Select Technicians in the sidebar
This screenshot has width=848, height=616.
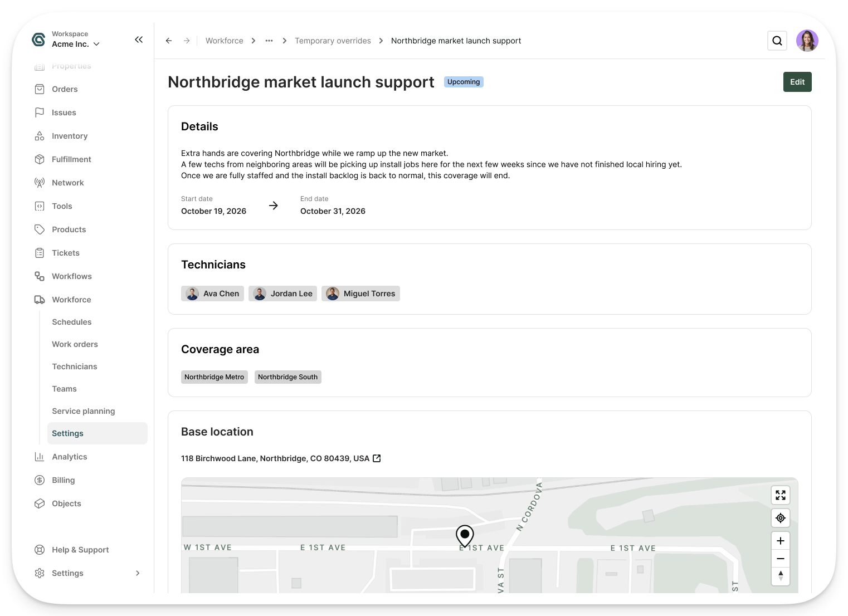point(75,366)
